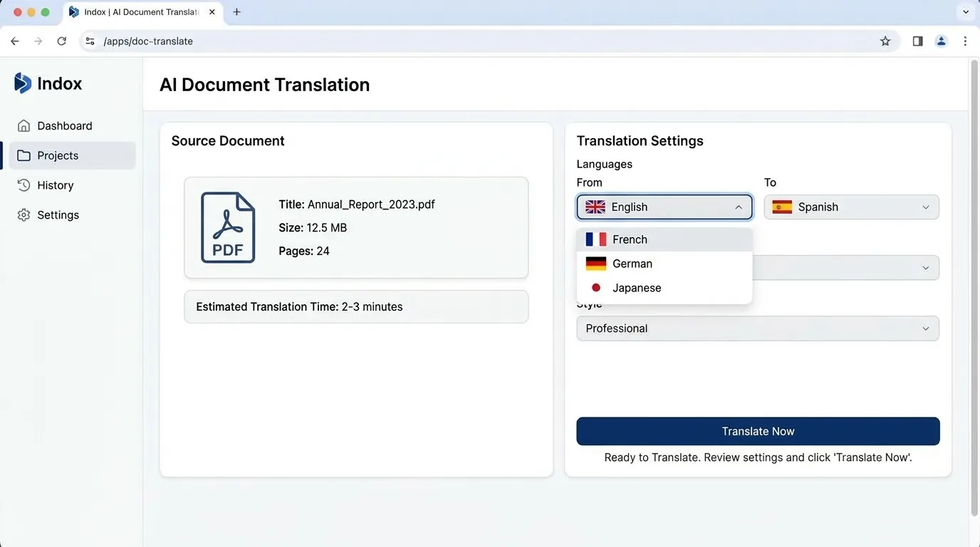Go forward in browser history

[38, 41]
